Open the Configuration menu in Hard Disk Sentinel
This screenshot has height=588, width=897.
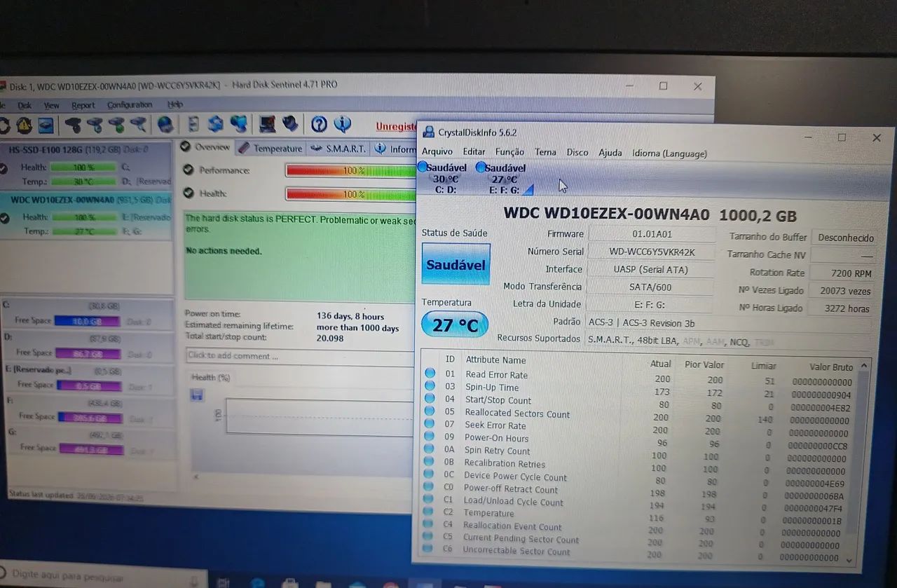click(x=130, y=105)
